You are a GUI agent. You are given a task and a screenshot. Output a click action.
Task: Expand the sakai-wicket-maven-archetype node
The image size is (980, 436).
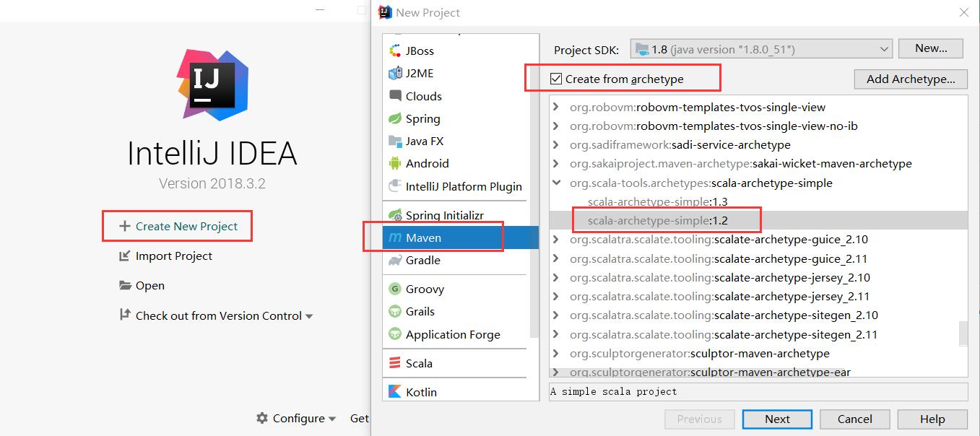(556, 163)
